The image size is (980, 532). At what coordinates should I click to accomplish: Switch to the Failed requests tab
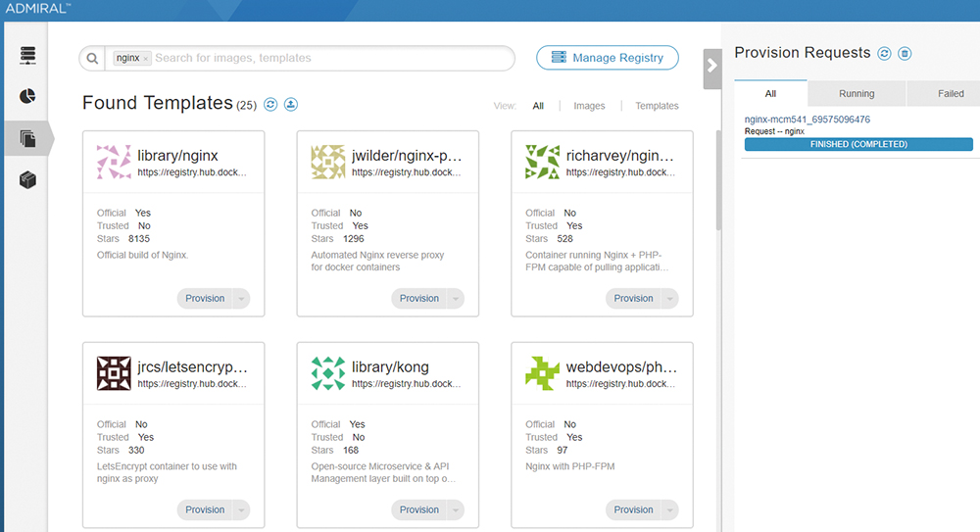point(944,93)
